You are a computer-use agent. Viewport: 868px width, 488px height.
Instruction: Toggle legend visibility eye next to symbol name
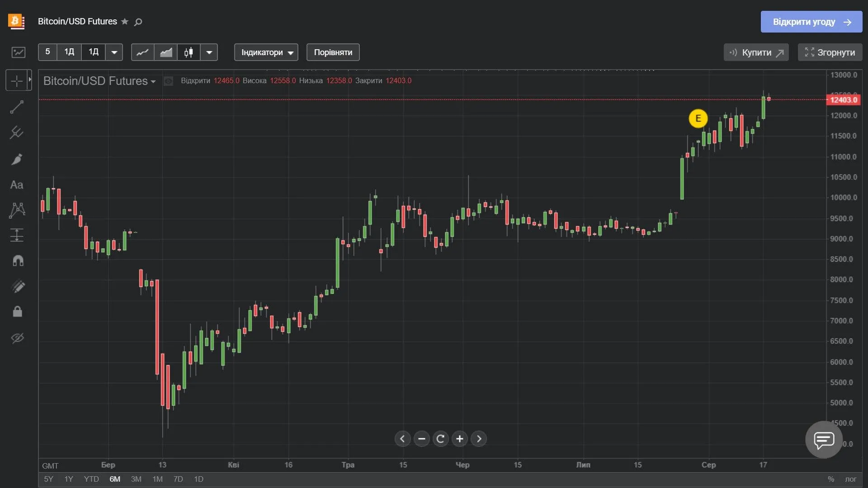click(168, 81)
